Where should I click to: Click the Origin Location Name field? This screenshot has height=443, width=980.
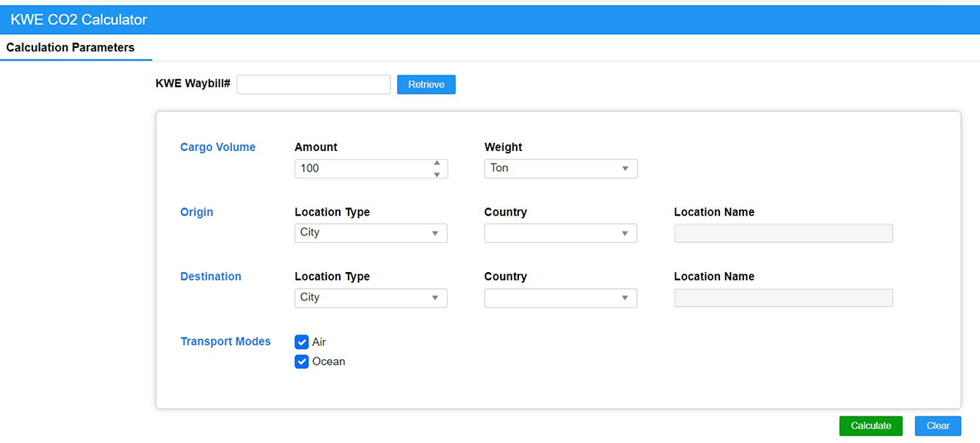tap(784, 233)
